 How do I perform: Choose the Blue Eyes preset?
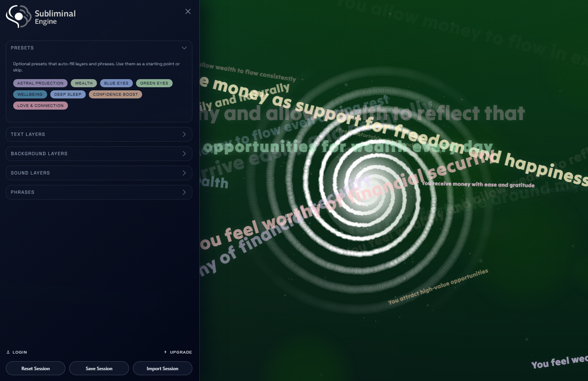(x=116, y=83)
